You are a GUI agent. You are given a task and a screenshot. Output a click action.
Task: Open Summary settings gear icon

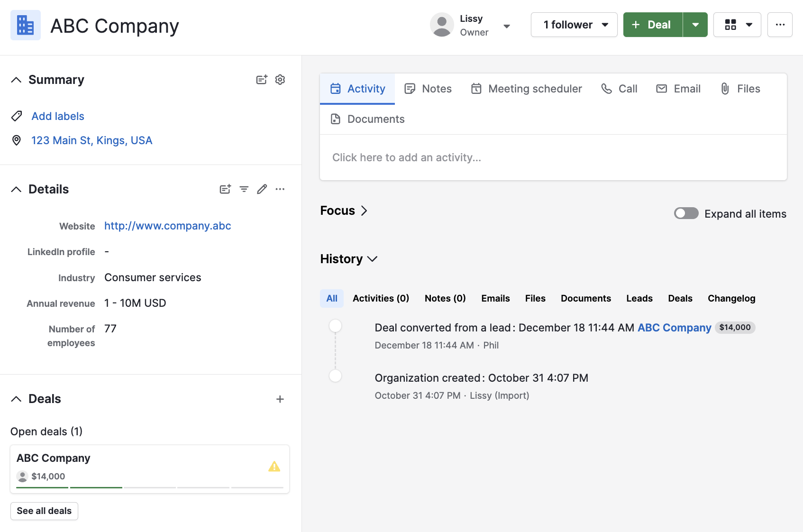point(280,80)
